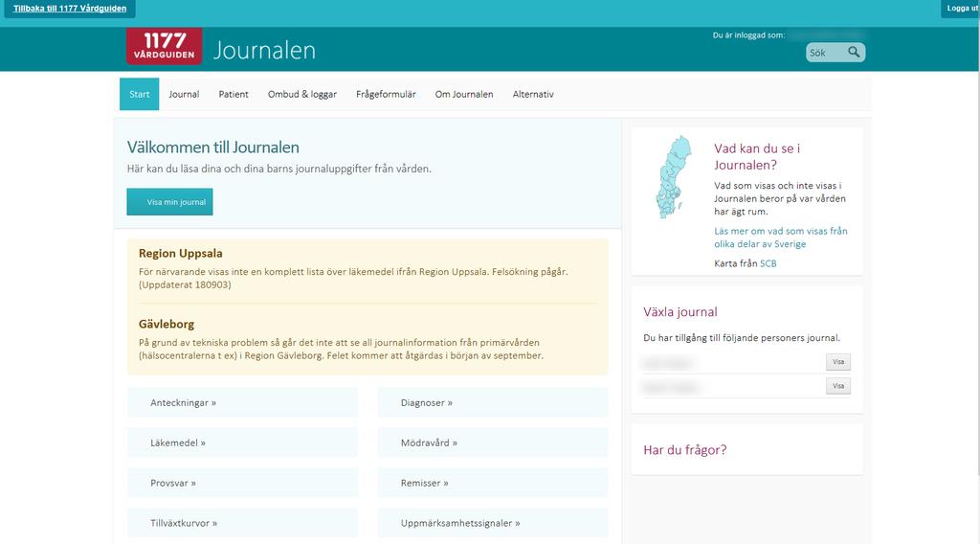
Task: Click the Visa min journal button
Action: [170, 202]
